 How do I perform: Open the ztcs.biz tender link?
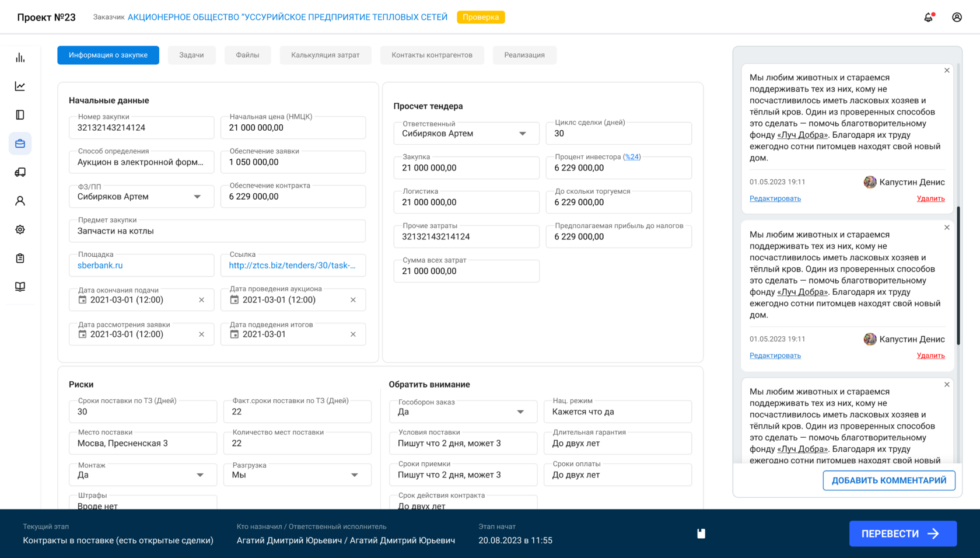point(292,266)
